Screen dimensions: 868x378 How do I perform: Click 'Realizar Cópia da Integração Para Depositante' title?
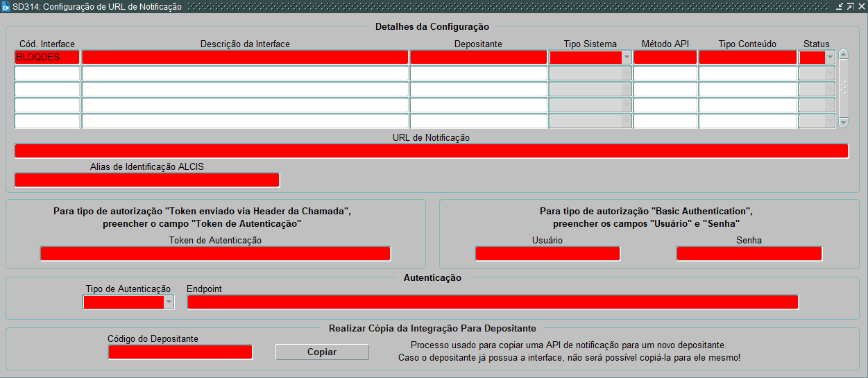pyautogui.click(x=432, y=328)
